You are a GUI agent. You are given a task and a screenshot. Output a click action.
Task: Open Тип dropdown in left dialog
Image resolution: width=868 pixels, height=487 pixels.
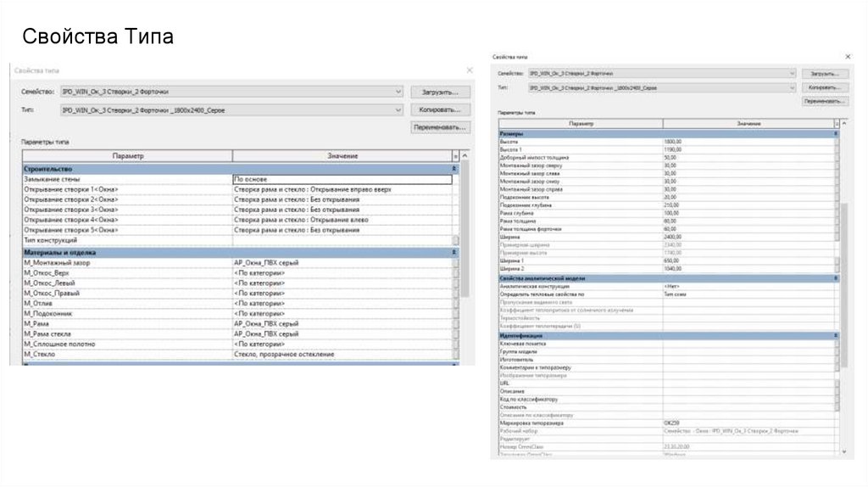pos(398,110)
